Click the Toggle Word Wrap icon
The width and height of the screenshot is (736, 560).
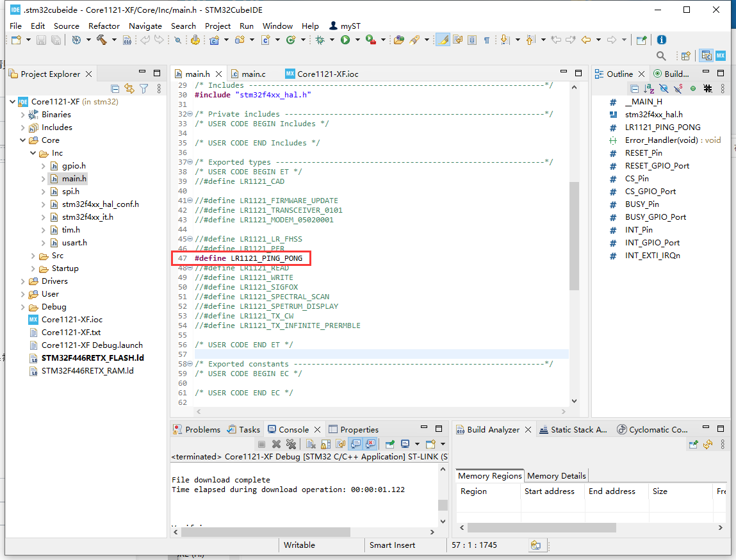pyautogui.click(x=457, y=40)
